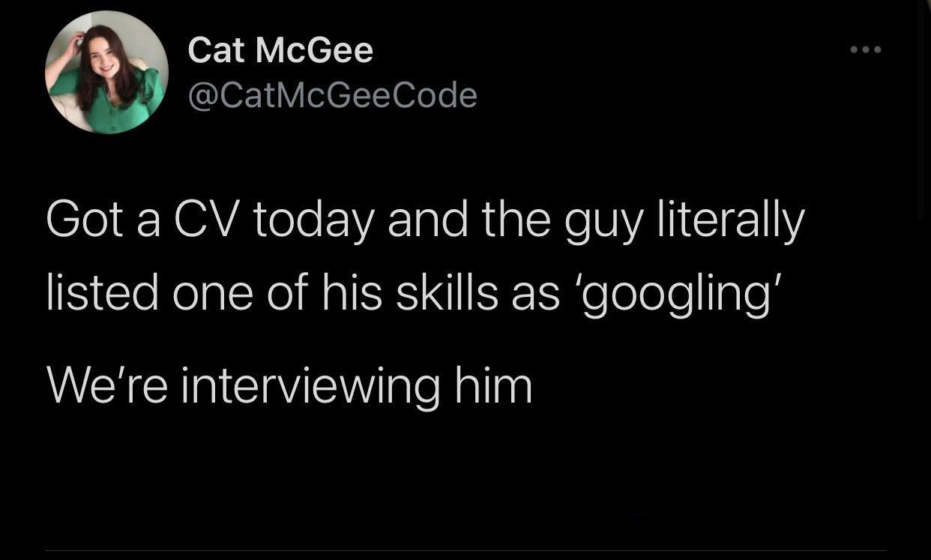The image size is (931, 560).
Task: Click the username below Cat McGee
Action: 333,94
